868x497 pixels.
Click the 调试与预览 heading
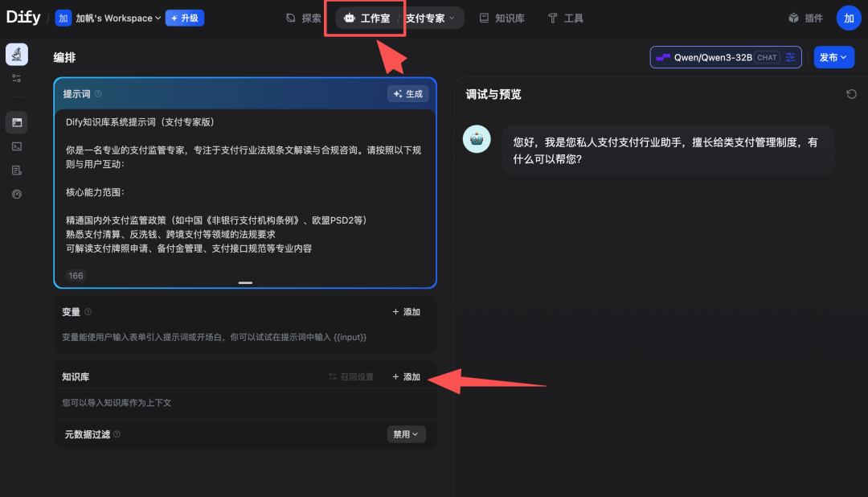tap(493, 94)
